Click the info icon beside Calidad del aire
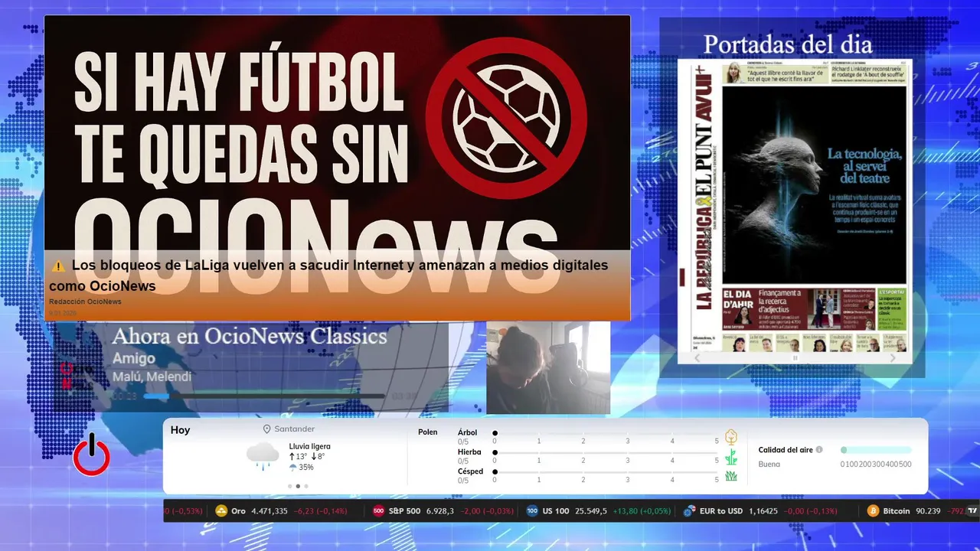The height and width of the screenshot is (551, 980). pyautogui.click(x=819, y=450)
